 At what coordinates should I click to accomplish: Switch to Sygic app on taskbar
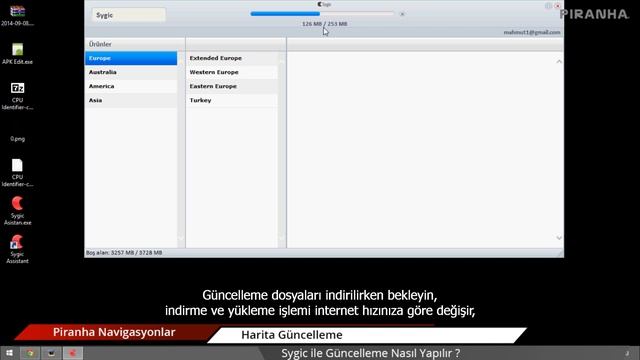coord(73,353)
